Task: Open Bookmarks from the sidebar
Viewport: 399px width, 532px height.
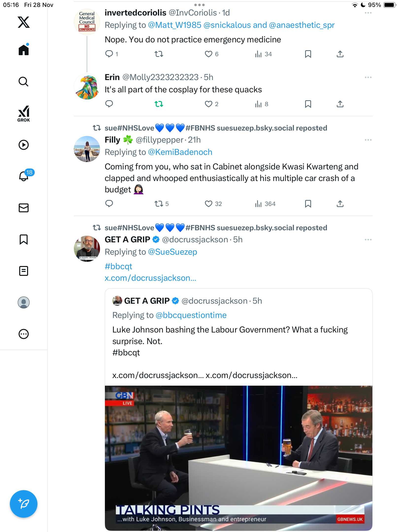Action: [x=24, y=239]
